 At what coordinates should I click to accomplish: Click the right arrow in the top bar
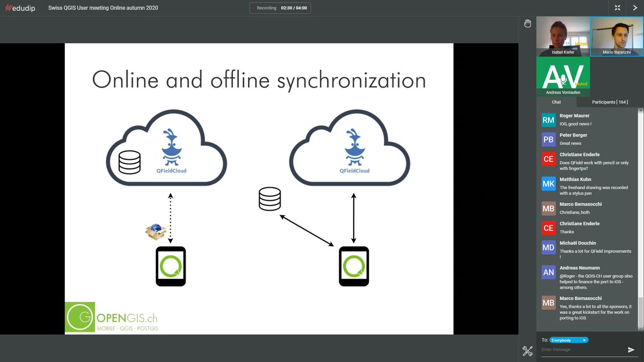click(x=635, y=8)
